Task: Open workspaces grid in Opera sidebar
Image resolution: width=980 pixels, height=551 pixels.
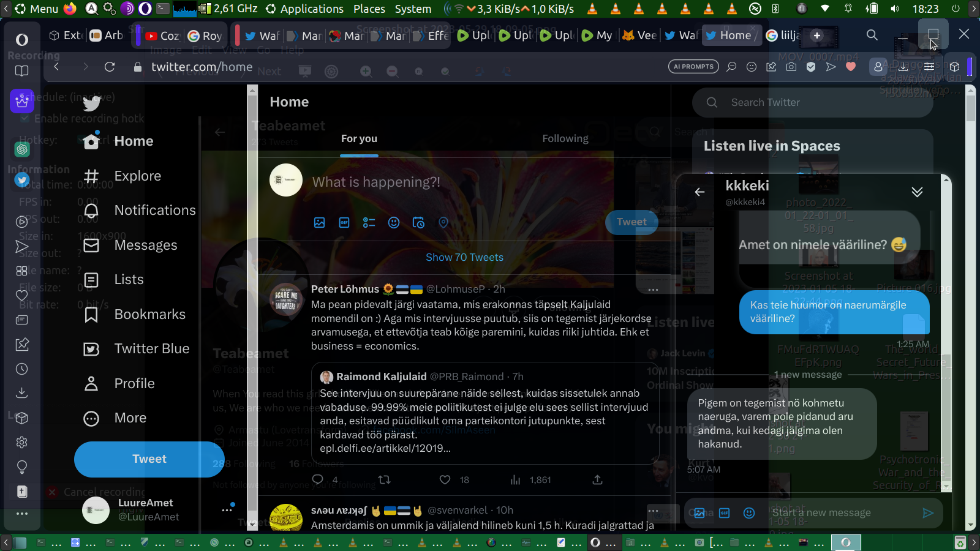Action: pos(22,271)
